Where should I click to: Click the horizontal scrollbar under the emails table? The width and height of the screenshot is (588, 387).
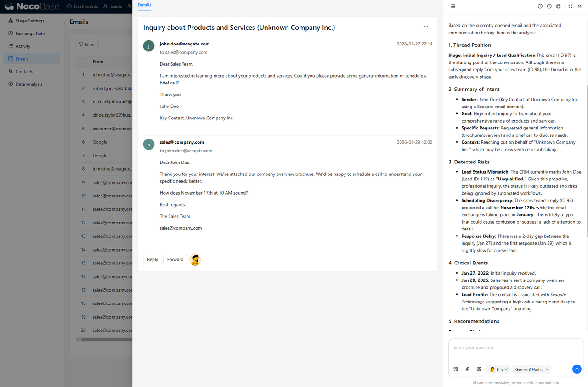106,340
